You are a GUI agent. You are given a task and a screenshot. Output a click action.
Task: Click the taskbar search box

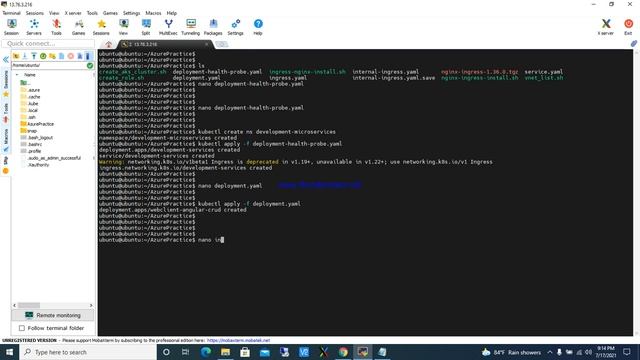[x=88, y=352]
